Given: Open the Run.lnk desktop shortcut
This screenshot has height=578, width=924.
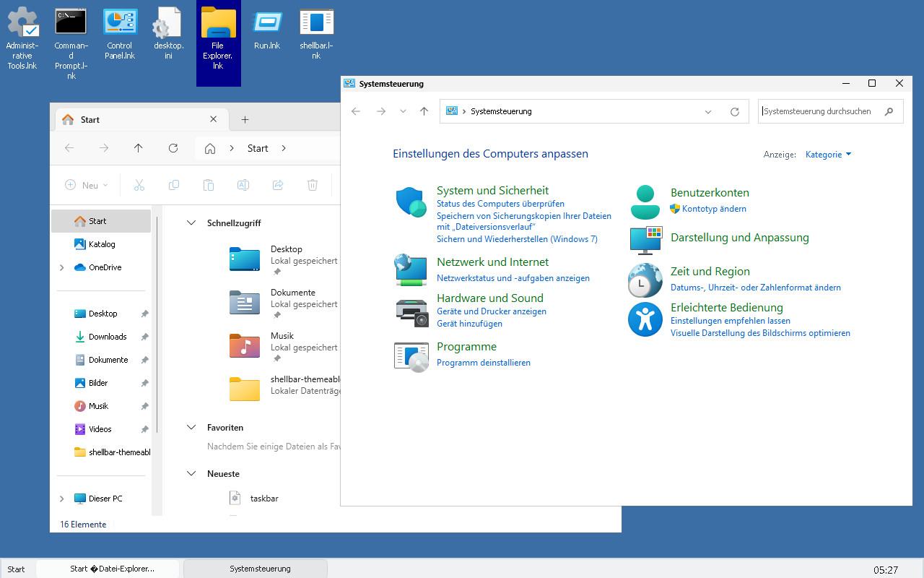Looking at the screenshot, I should [266, 22].
